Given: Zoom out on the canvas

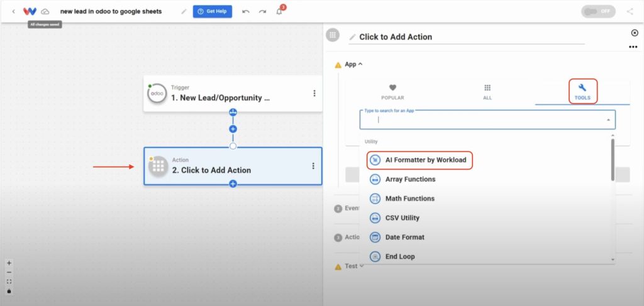Looking at the screenshot, I should (9, 272).
